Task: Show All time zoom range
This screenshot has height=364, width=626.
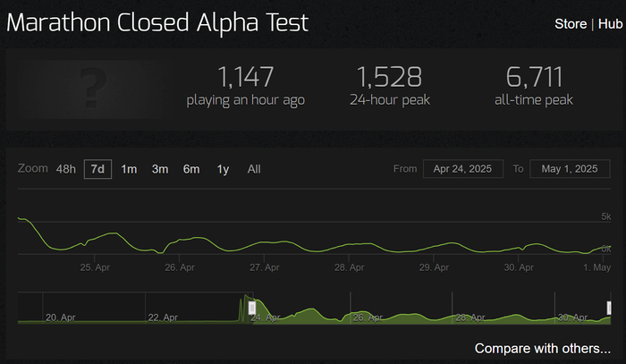Action: (x=254, y=169)
